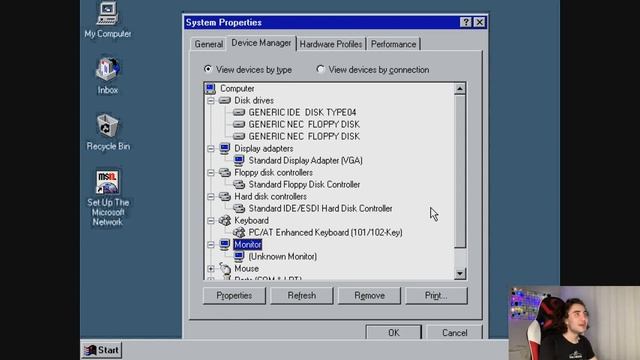The height and width of the screenshot is (360, 640).
Task: Select View devices by connection radio button
Action: (320, 69)
